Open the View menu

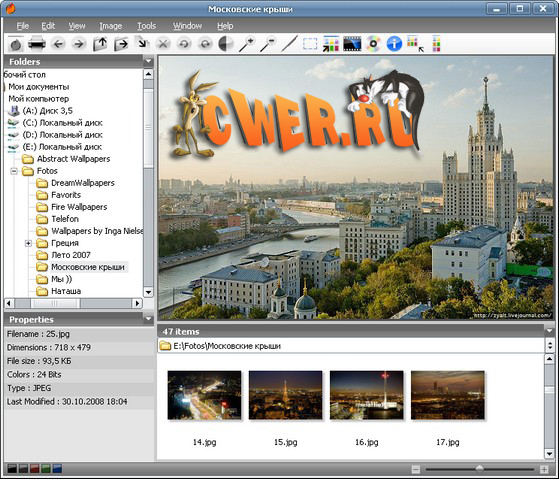point(77,26)
